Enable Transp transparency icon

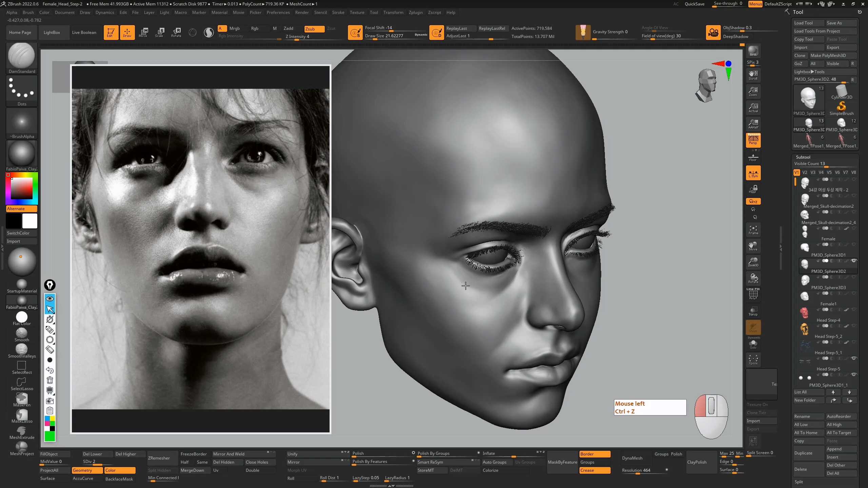click(753, 311)
